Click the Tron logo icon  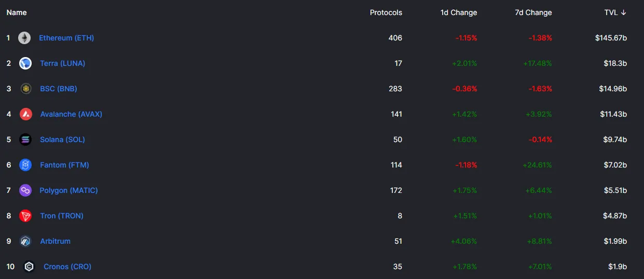point(25,216)
